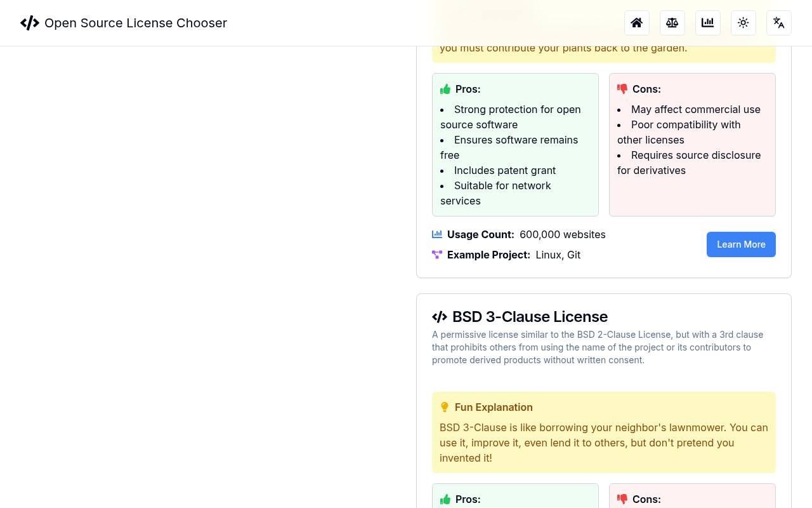Click the 600,000 websites usage count
This screenshot has width=812, height=508.
point(563,234)
